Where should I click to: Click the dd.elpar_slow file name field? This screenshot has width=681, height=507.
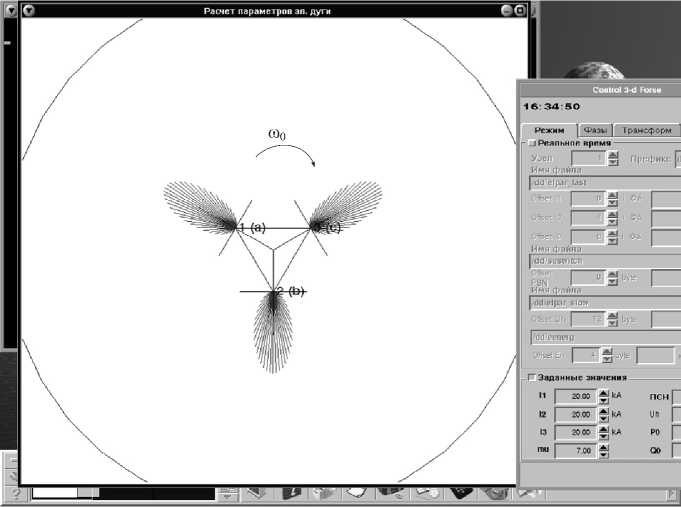600,301
